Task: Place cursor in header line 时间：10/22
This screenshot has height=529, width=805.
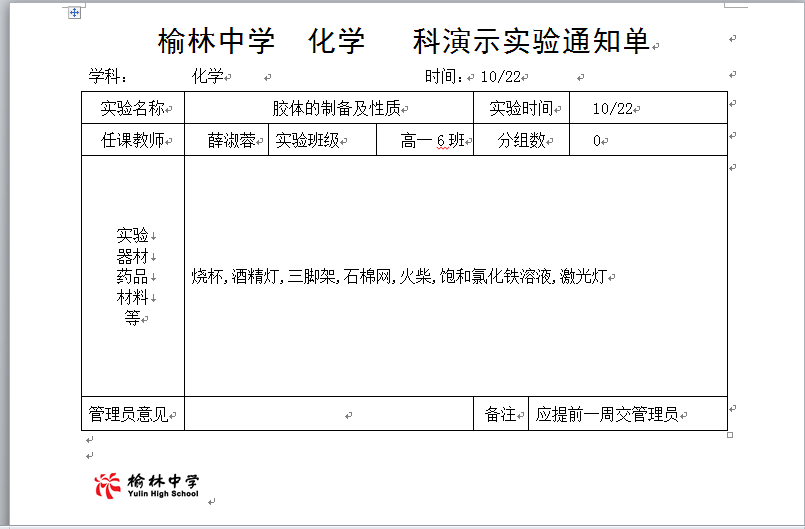Action: pyautogui.click(x=475, y=76)
